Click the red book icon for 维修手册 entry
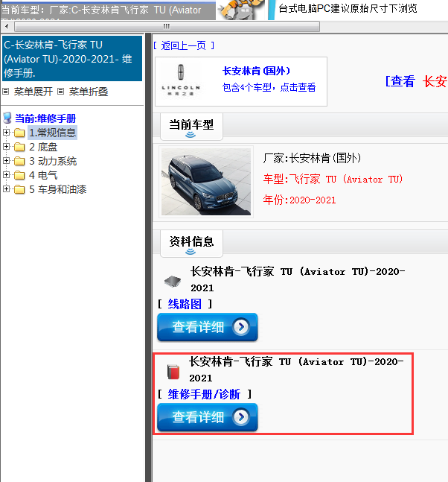This screenshot has height=482, width=448. click(173, 372)
